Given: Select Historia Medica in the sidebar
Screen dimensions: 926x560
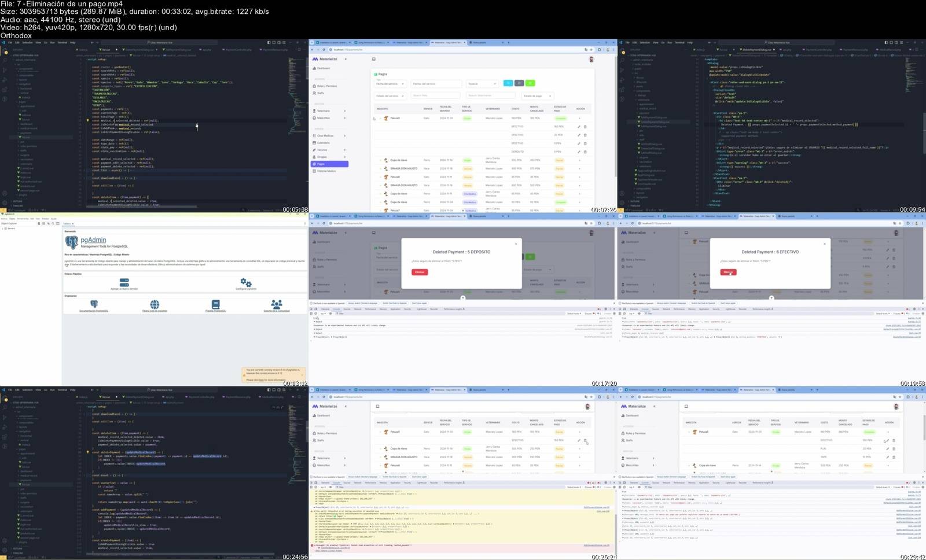Looking at the screenshot, I should pyautogui.click(x=326, y=171).
